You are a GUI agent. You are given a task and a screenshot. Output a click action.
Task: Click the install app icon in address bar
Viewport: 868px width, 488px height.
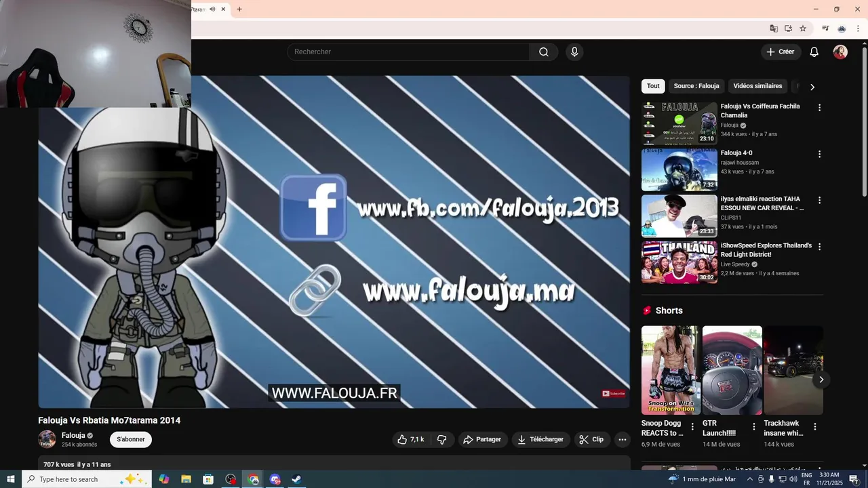(x=788, y=28)
